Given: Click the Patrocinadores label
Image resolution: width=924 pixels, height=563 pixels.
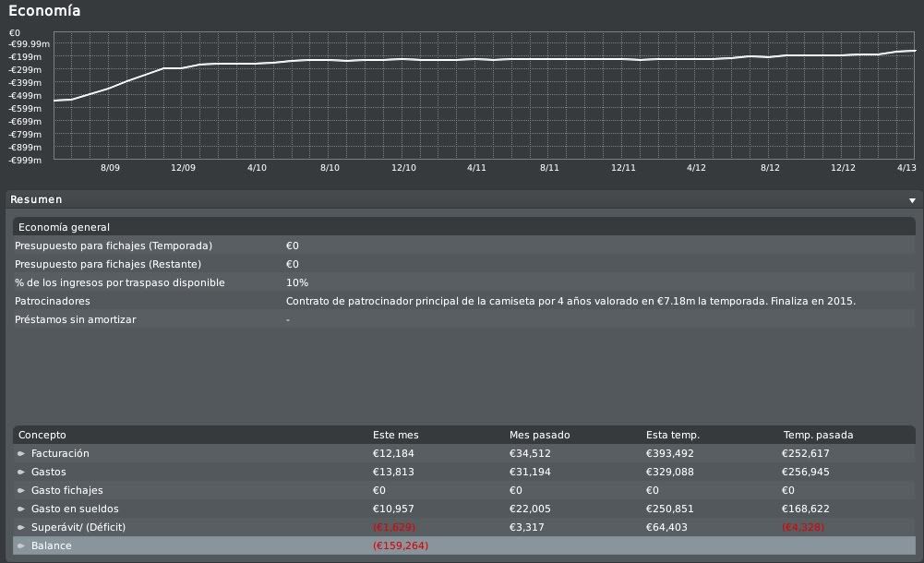Looking at the screenshot, I should pyautogui.click(x=53, y=301).
